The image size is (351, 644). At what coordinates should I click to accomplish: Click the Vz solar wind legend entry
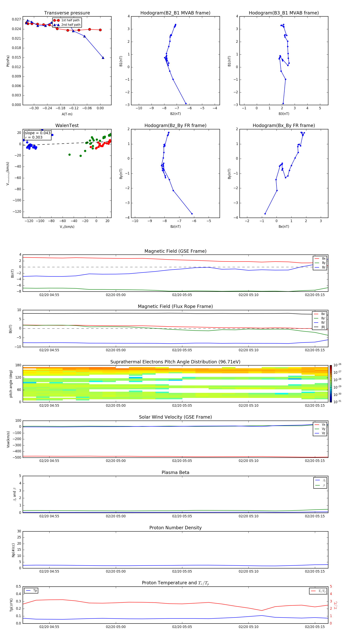[x=320, y=433]
